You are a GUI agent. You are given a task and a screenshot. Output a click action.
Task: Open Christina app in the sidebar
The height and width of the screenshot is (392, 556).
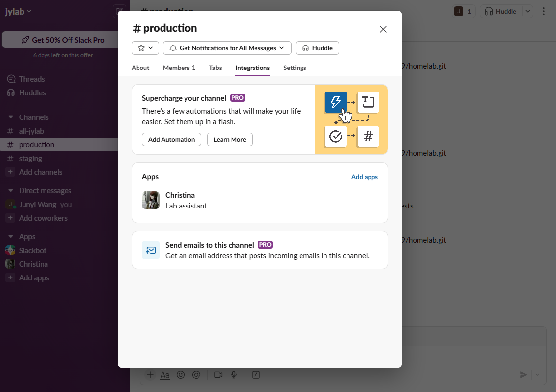(33, 264)
